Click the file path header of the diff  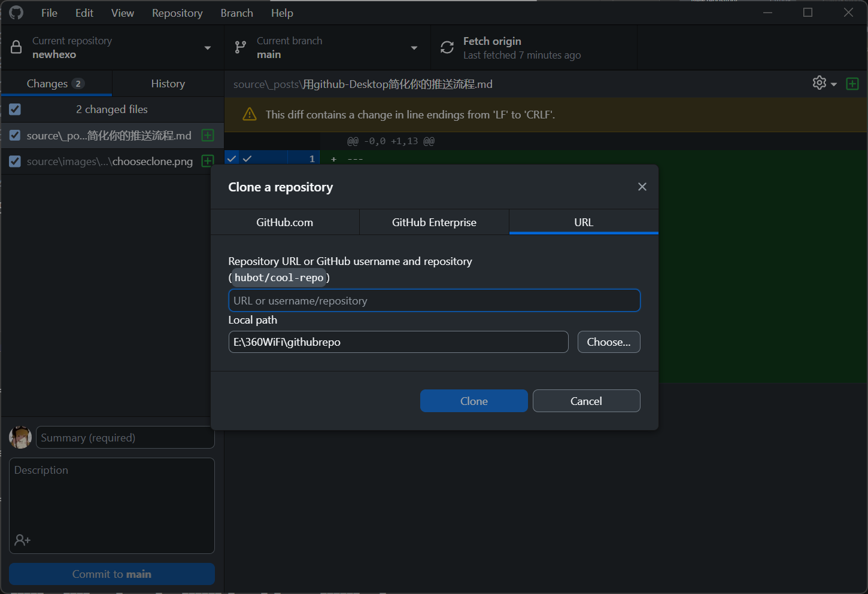point(363,84)
